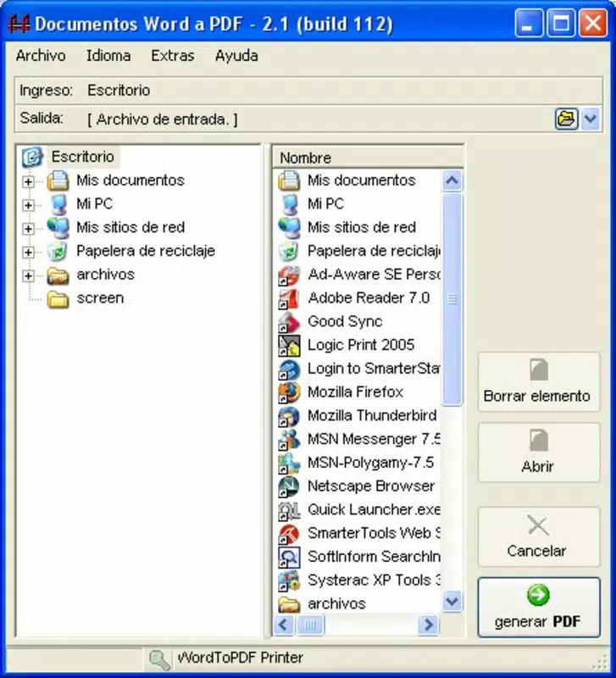Click Good Sync shortcut icon
This screenshot has width=616, height=678.
(x=289, y=323)
